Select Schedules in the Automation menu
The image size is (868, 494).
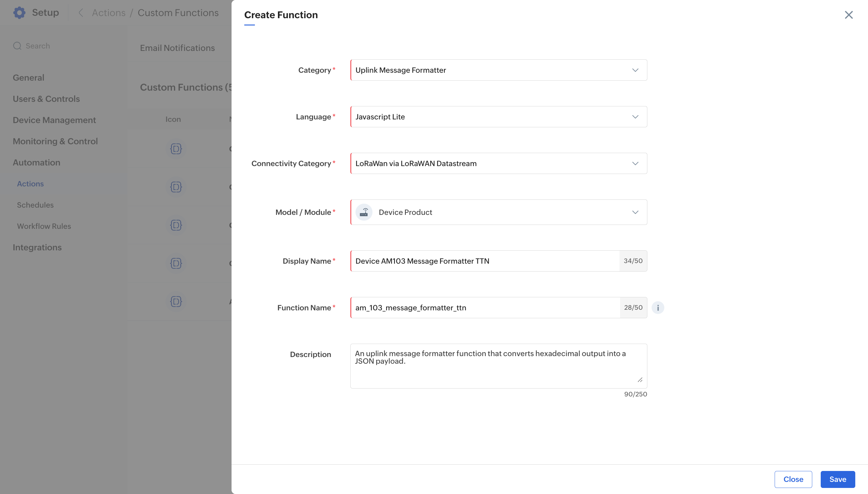[x=35, y=205]
